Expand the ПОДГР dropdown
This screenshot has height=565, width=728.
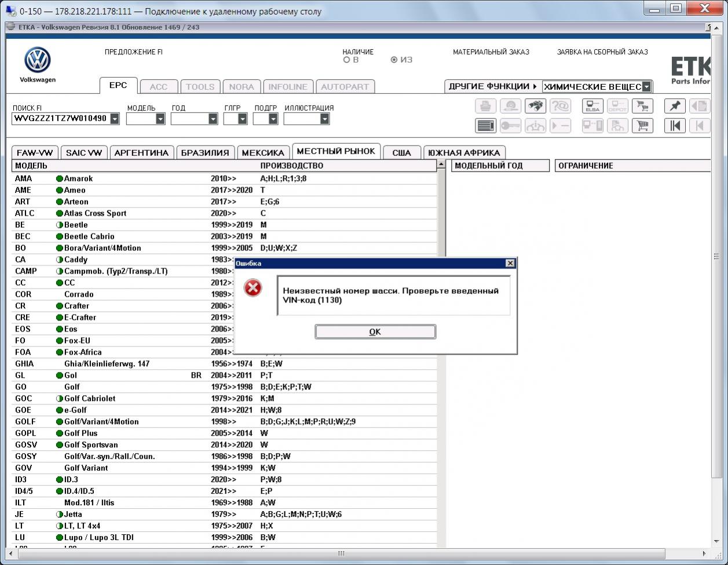click(273, 119)
